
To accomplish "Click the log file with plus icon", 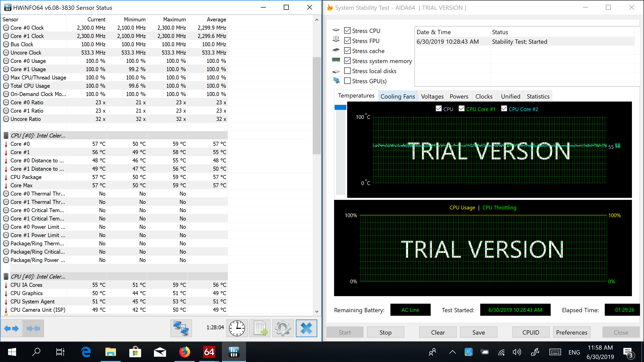I will coord(260,328).
